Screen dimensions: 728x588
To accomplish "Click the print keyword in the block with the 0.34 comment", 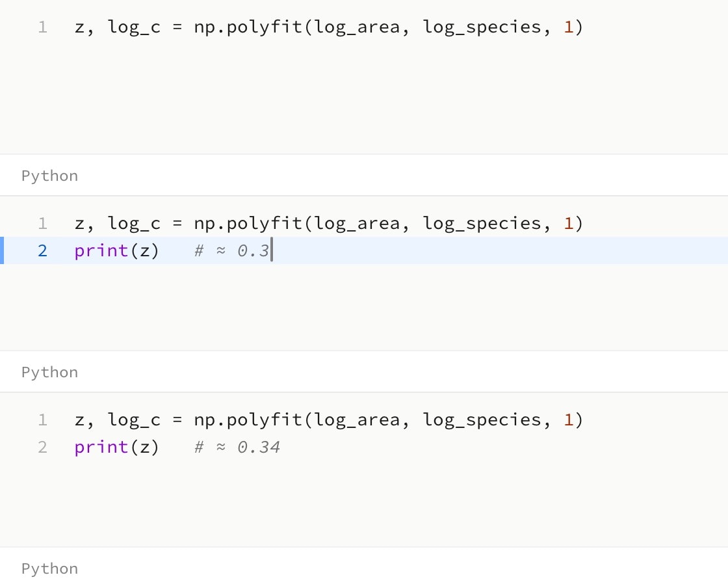I will point(101,448).
